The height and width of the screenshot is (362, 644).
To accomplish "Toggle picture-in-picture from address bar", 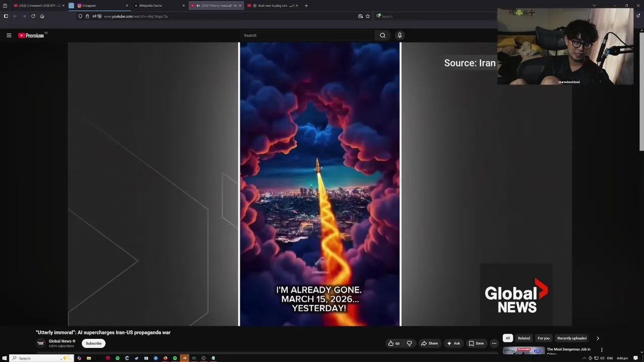I will (x=360, y=16).
